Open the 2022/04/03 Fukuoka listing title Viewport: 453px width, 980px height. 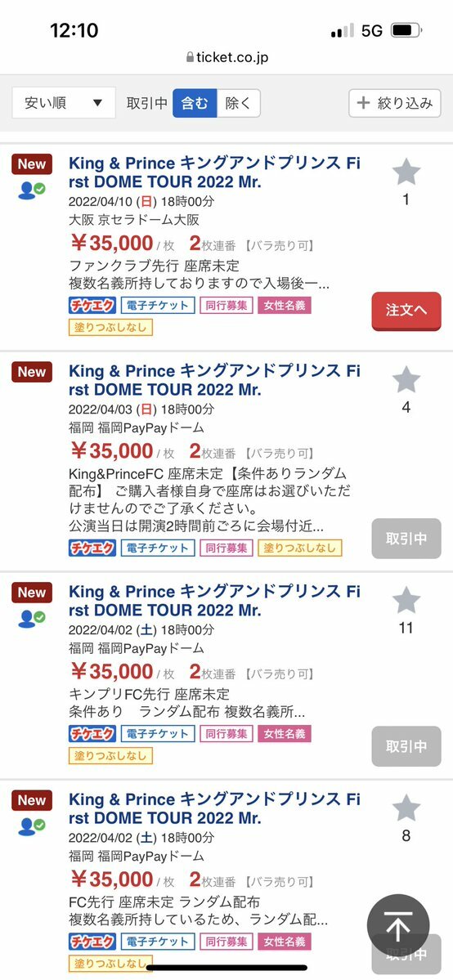pyautogui.click(x=214, y=380)
